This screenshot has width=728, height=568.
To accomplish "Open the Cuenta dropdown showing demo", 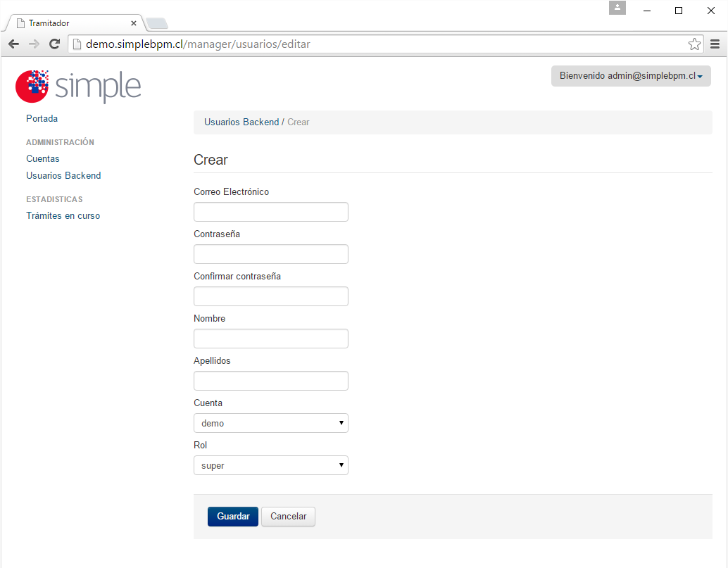I will [270, 423].
